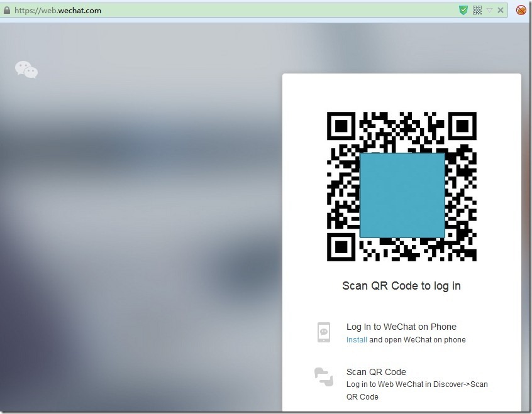Click 'and open WeChat on phone' text

point(418,340)
